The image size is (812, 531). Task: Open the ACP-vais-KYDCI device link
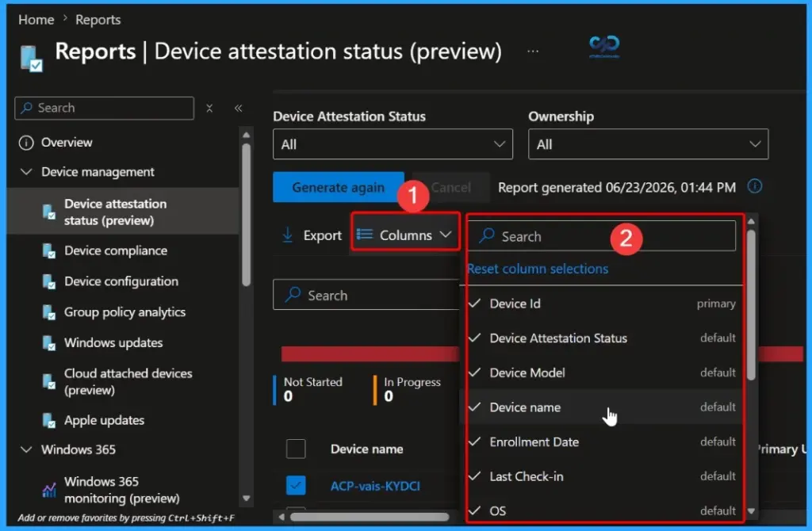coord(375,486)
